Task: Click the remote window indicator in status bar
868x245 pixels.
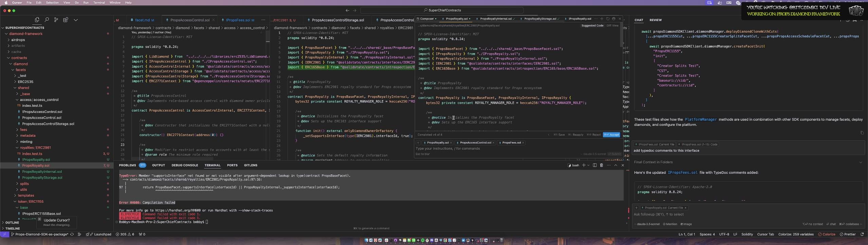Action: click(x=4, y=234)
